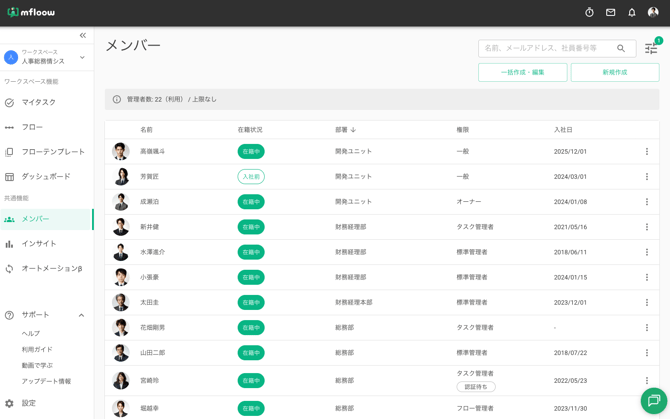Open the mail inbox icon

click(611, 12)
